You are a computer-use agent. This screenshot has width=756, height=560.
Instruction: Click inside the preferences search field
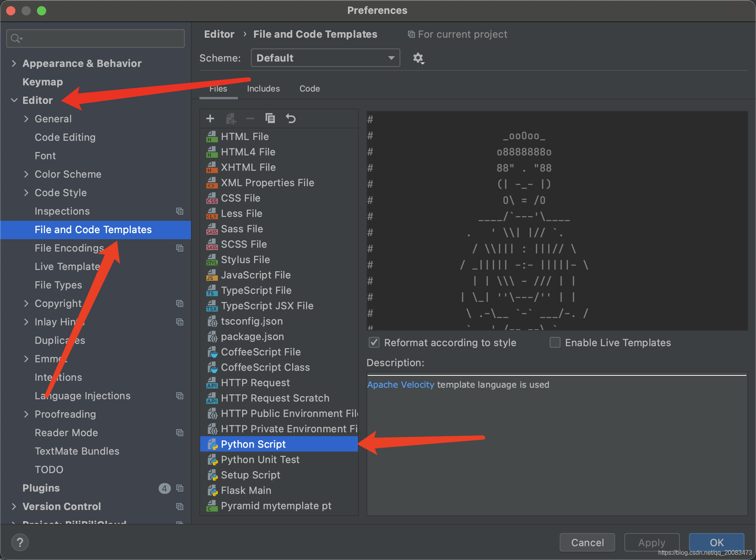pyautogui.click(x=95, y=38)
